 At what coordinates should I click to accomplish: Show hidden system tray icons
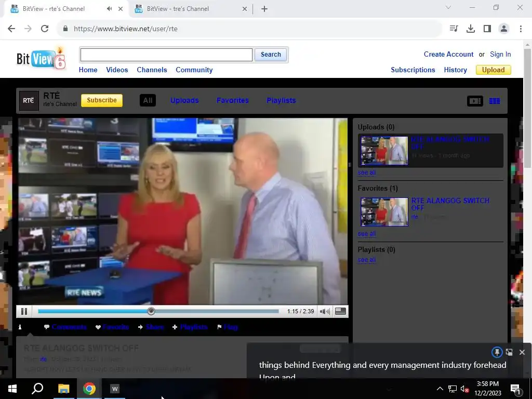point(440,389)
